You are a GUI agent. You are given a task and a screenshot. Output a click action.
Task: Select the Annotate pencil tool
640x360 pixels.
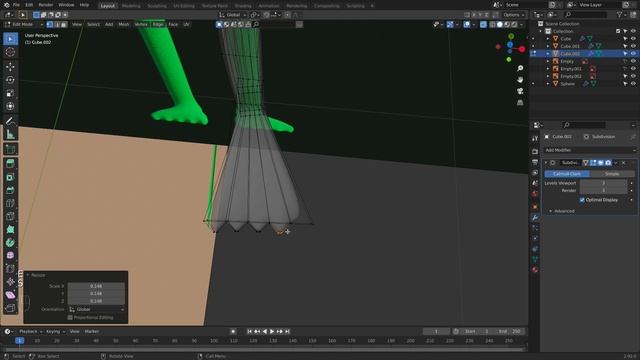(10, 121)
